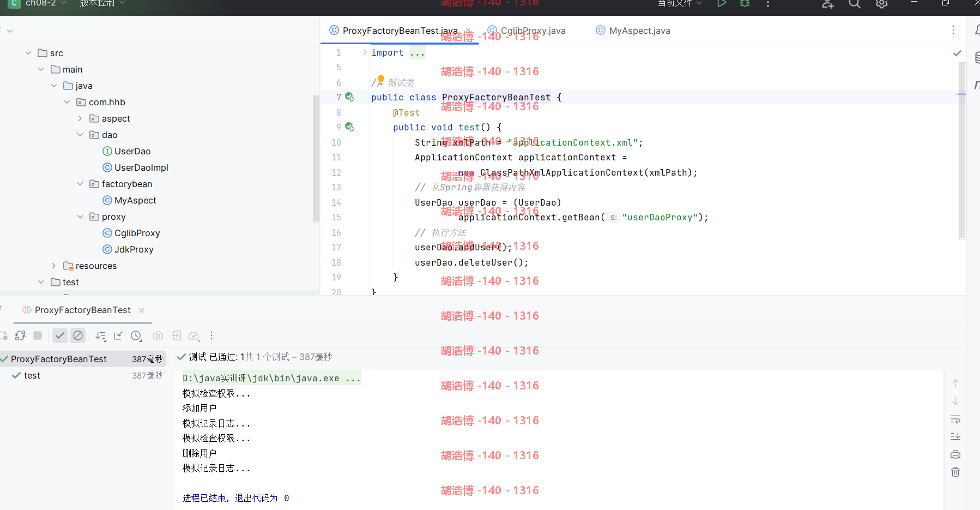This screenshot has height=510, width=980.
Task: Open UserDaoImpl class in project tree
Action: tap(135, 167)
